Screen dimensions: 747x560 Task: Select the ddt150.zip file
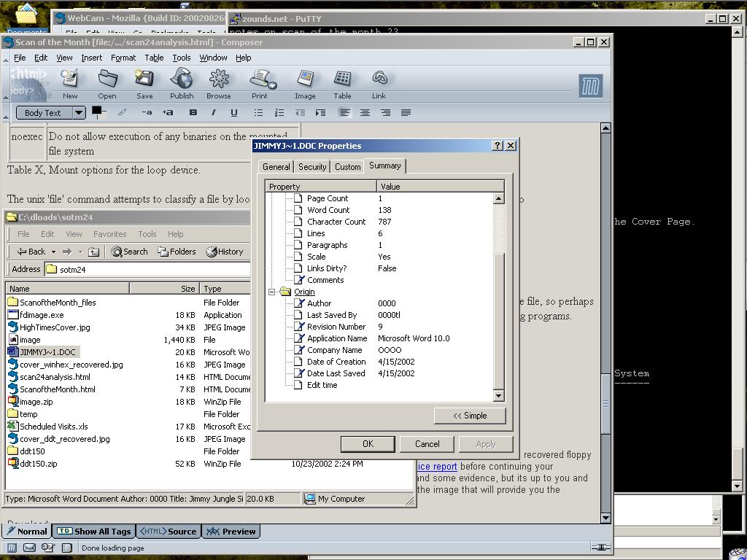(38, 464)
